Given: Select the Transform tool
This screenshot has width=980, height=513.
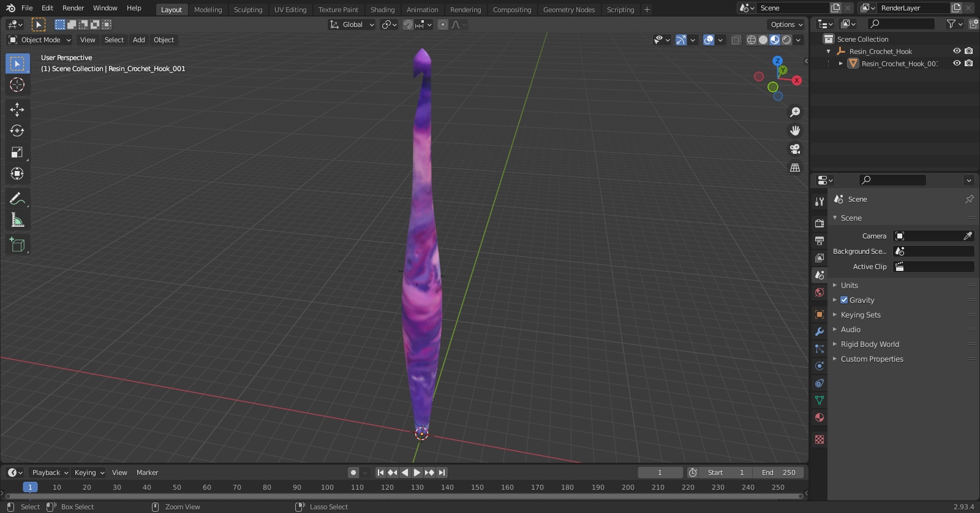Looking at the screenshot, I should pyautogui.click(x=17, y=173).
